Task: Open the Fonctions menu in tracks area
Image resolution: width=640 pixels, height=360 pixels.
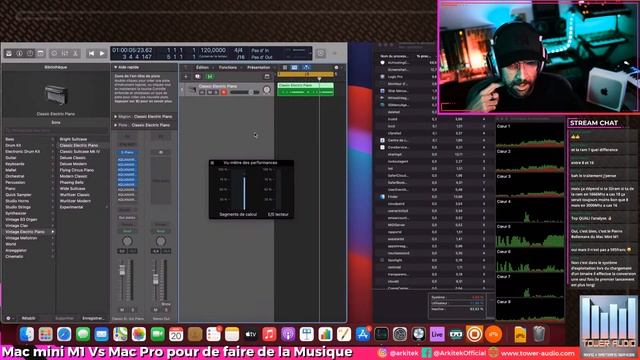Action: [x=228, y=67]
